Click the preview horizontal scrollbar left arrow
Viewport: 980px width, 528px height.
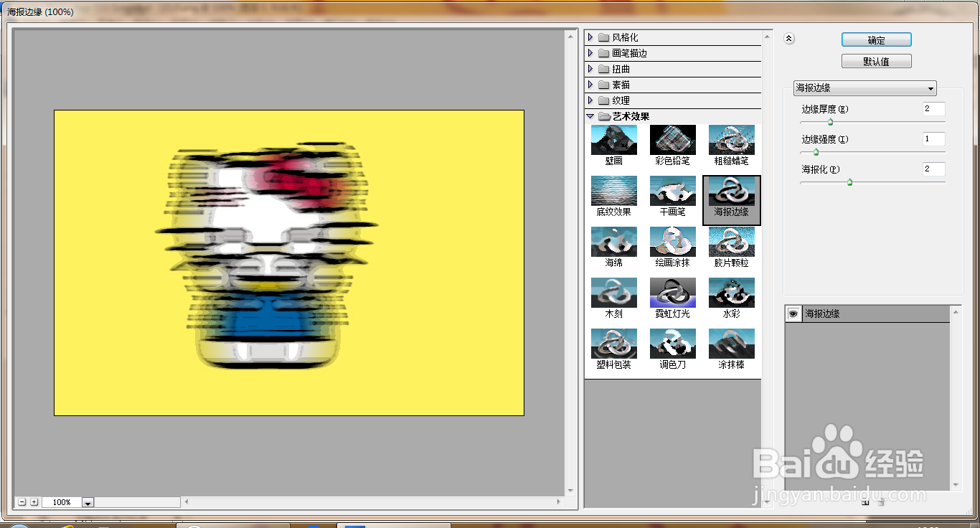click(x=187, y=502)
